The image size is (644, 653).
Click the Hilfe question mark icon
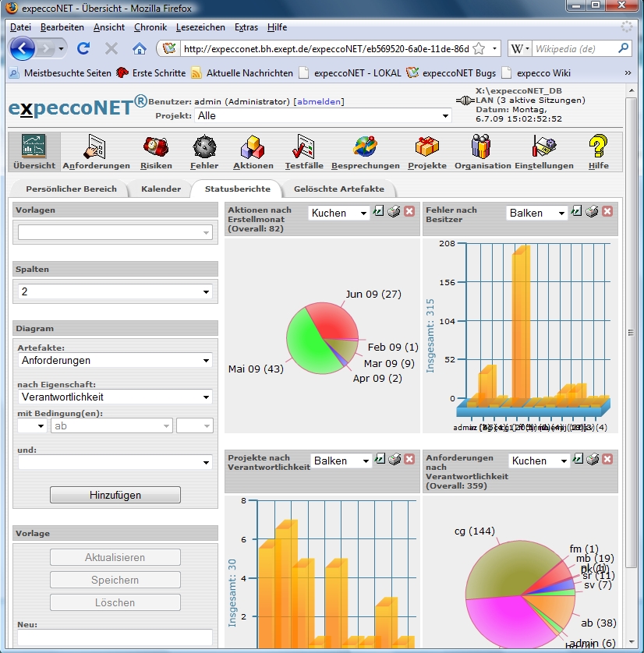coord(598,146)
